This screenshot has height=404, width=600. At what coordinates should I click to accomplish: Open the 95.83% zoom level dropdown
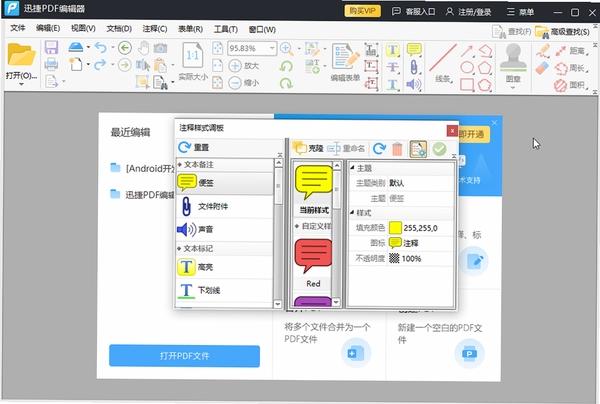pos(272,48)
